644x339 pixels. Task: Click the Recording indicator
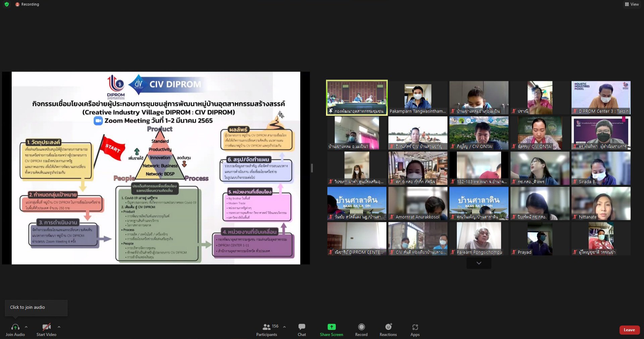(x=27, y=4)
